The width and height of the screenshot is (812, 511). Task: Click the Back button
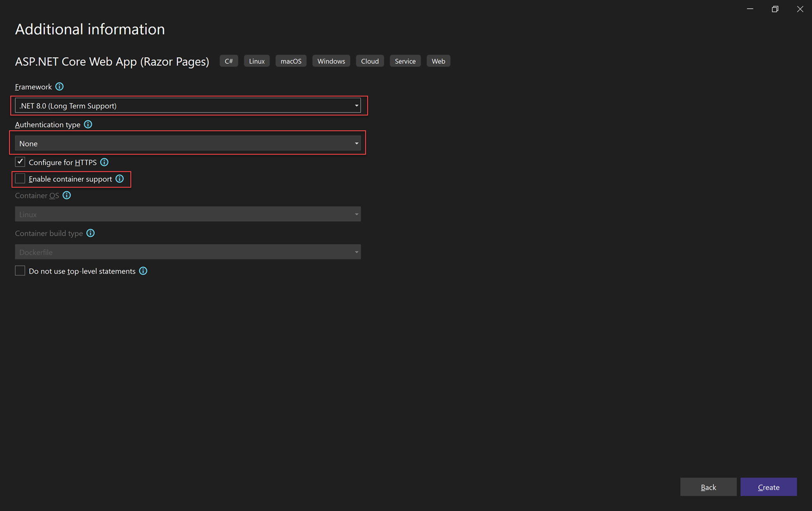point(708,487)
